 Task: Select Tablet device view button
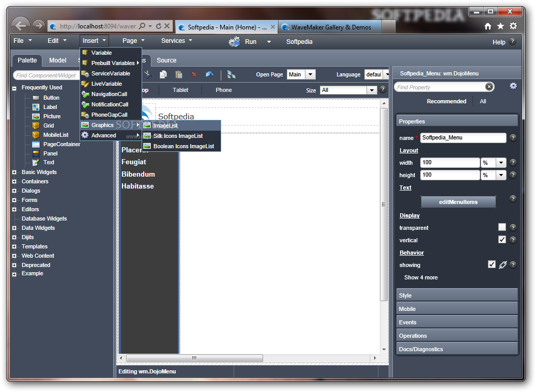pyautogui.click(x=180, y=90)
